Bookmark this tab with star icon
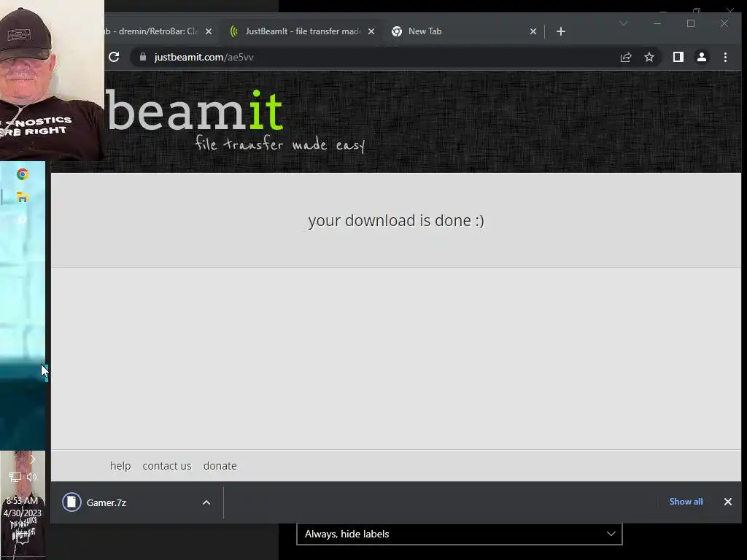 649,57
